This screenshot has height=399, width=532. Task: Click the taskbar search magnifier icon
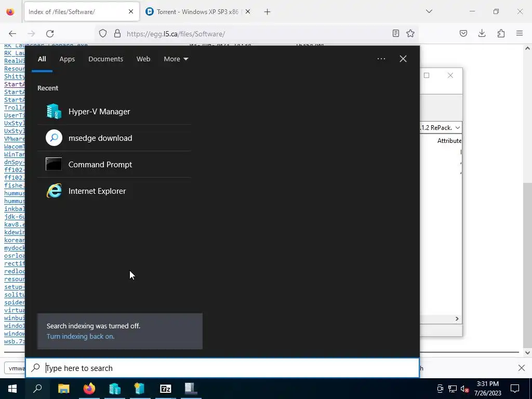coord(37,389)
